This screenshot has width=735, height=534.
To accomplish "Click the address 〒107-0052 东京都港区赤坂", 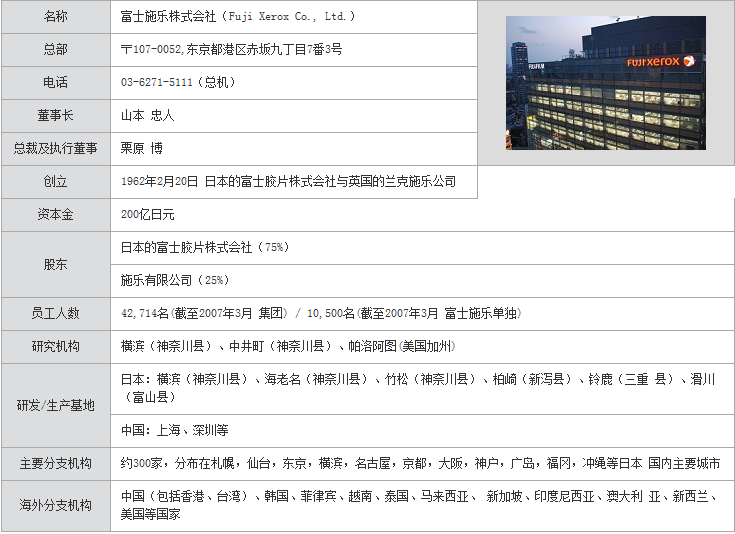I will coord(231,50).
